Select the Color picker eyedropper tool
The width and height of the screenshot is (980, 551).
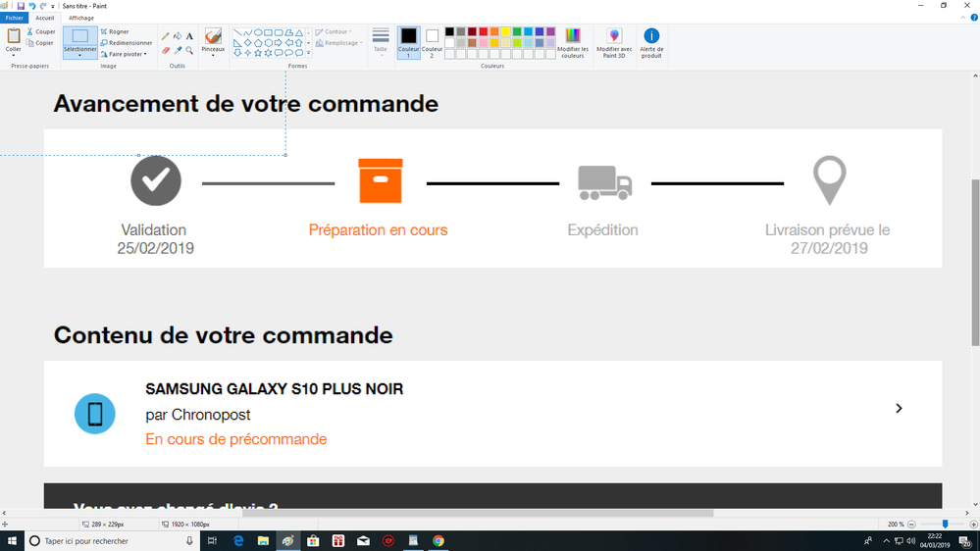tap(178, 50)
